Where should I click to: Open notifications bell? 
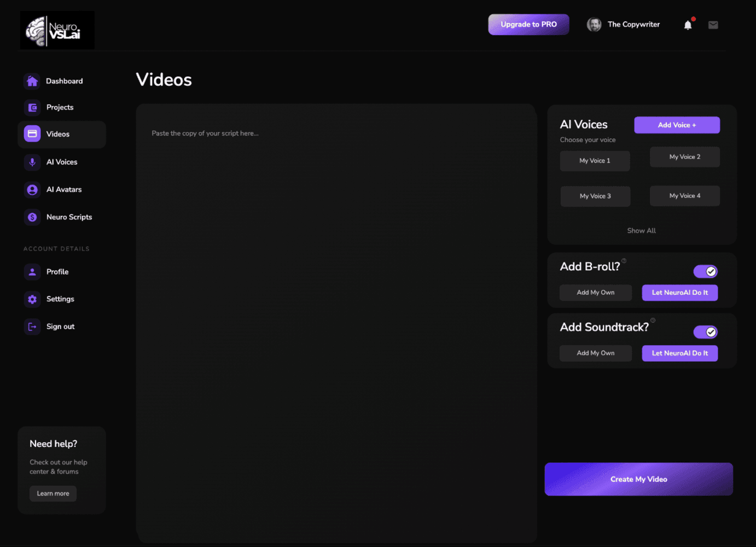click(688, 25)
